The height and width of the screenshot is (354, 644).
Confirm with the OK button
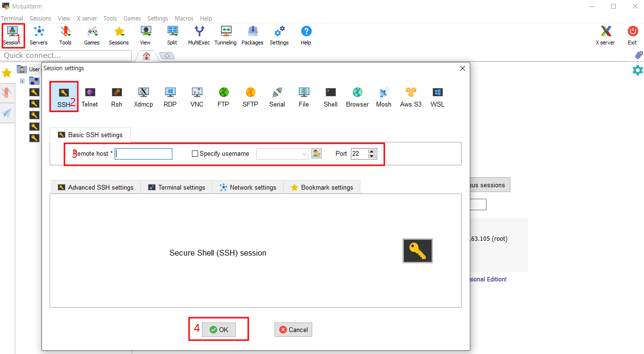(219, 330)
